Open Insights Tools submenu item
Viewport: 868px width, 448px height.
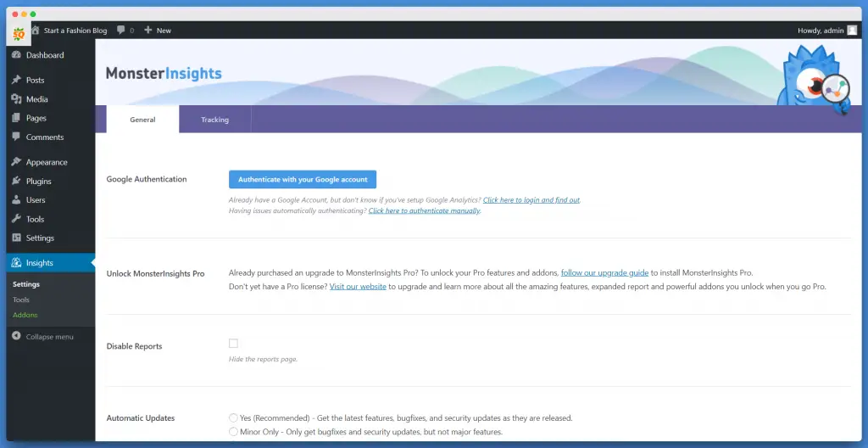pyautogui.click(x=21, y=300)
